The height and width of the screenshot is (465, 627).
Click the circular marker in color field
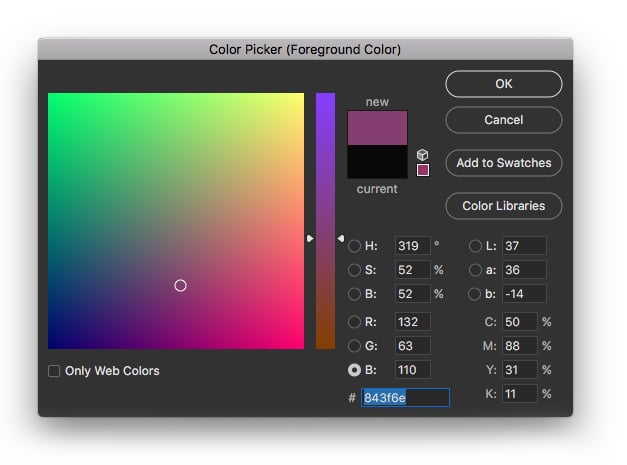[180, 285]
